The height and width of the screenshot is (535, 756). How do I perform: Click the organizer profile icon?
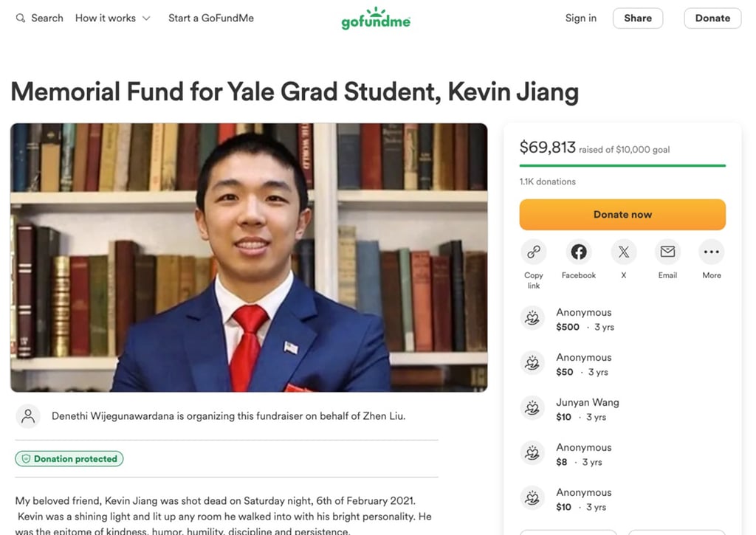point(28,415)
